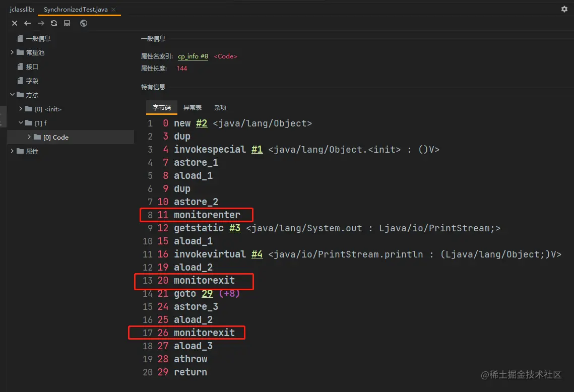Viewport: 574px width, 392px height.
Task: Click the close (X) toolbar icon
Action: [x=15, y=23]
